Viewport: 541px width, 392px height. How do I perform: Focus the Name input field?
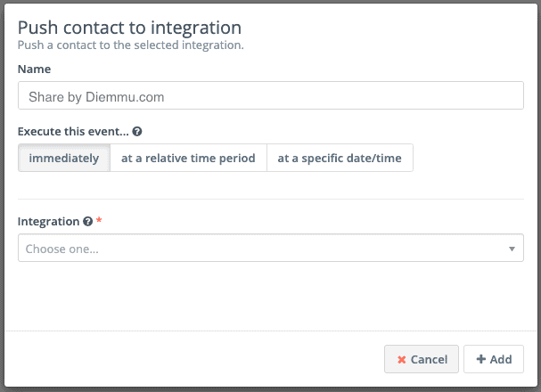[270, 96]
